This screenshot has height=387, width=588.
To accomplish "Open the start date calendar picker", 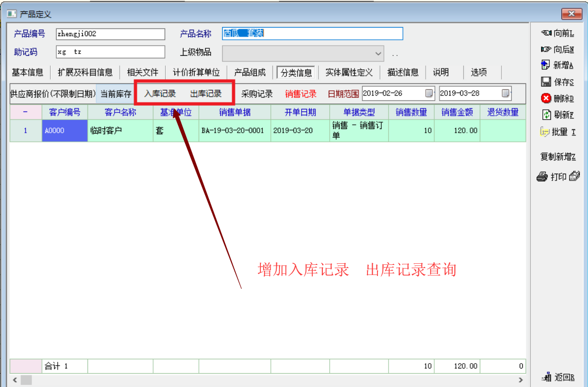I will click(x=429, y=93).
